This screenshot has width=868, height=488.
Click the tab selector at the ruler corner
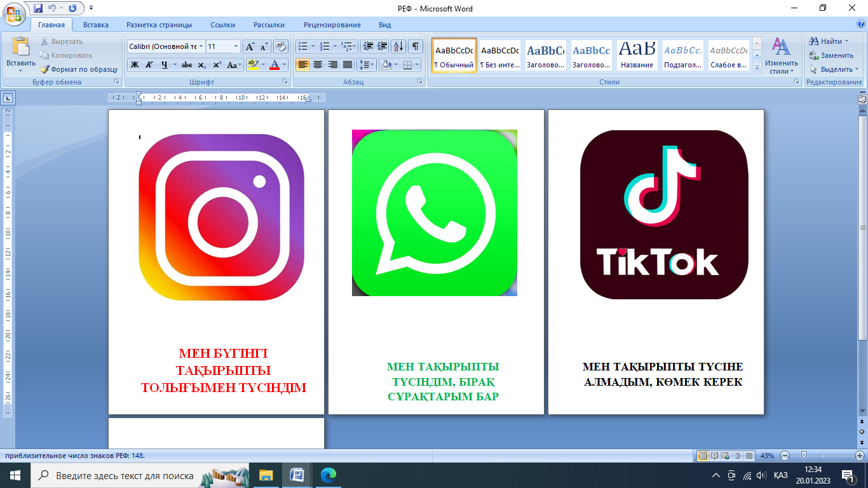point(8,98)
